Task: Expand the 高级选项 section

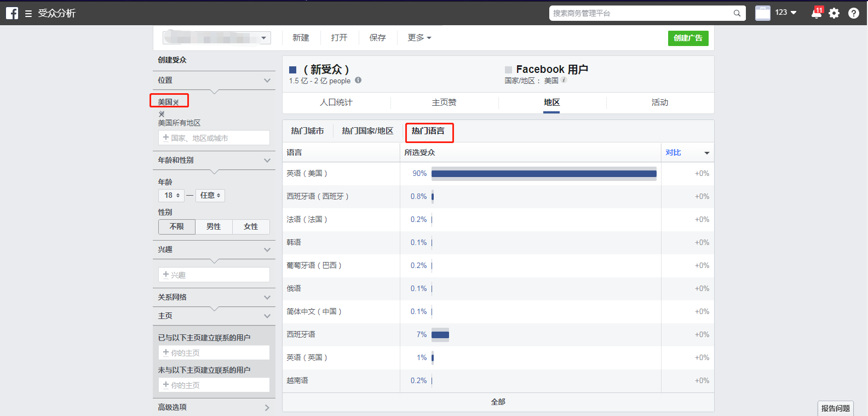Action: (214, 407)
